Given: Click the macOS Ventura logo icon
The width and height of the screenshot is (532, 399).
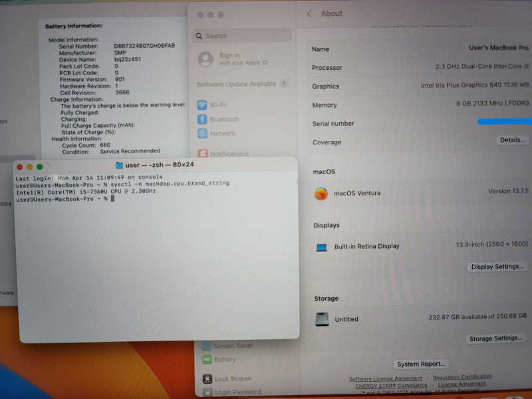Looking at the screenshot, I should 321,194.
